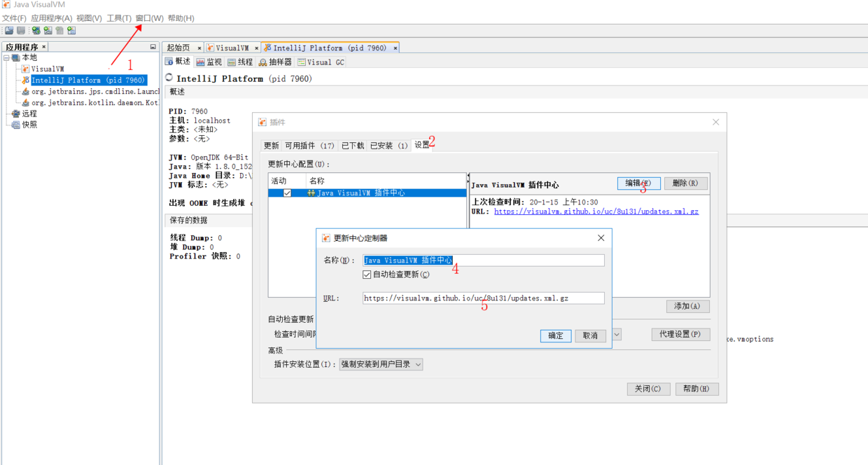Click the VisualVM icon in the applications tree
Viewport: 868px width, 465px height.
coord(25,69)
